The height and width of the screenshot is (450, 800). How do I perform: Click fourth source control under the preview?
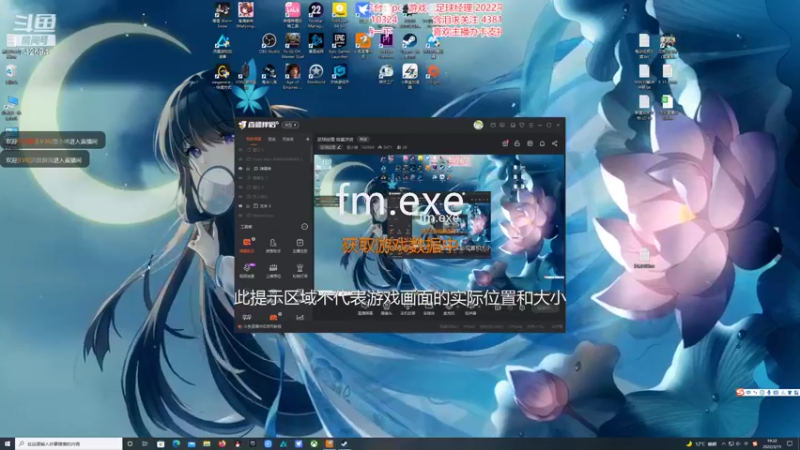pyautogui.click(x=429, y=309)
